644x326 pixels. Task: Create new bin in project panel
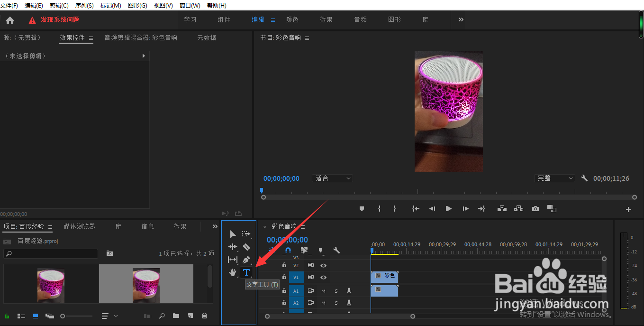176,316
